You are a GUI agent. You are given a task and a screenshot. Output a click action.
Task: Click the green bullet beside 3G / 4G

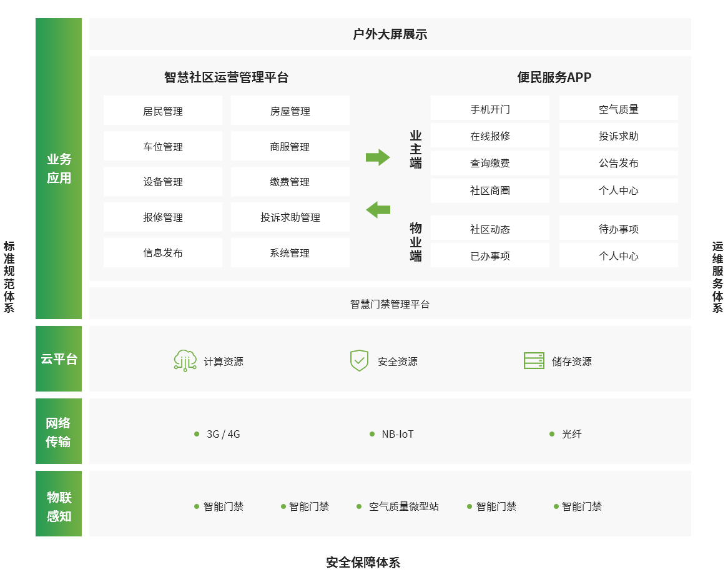[x=197, y=434]
